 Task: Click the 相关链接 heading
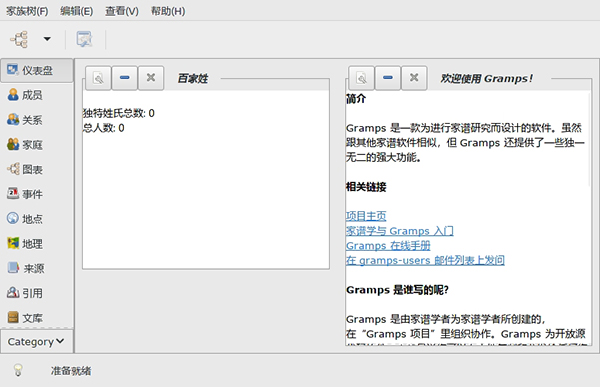click(x=366, y=187)
